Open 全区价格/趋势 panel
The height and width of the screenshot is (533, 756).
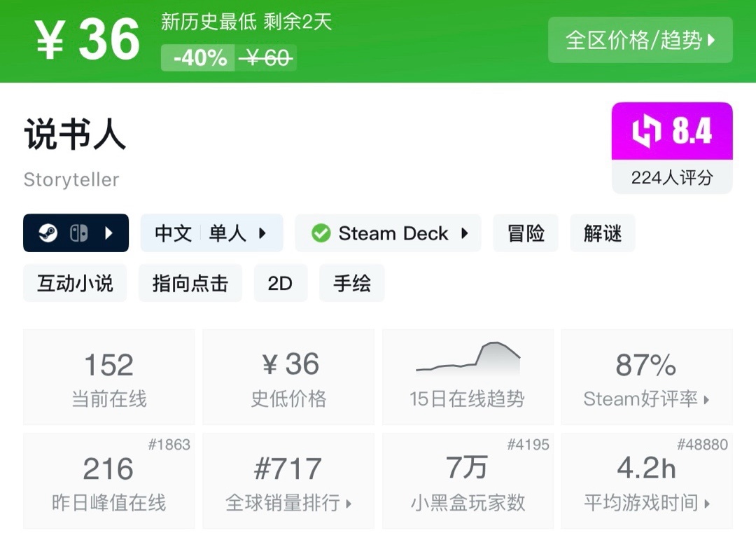(x=639, y=40)
